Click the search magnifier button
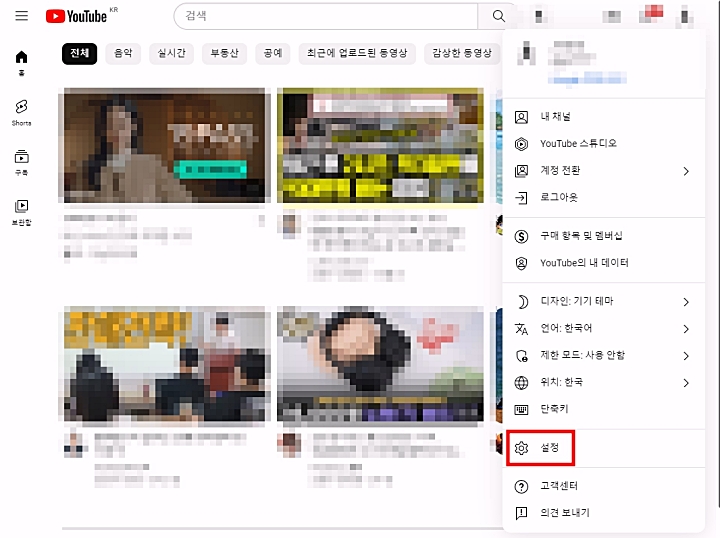Viewport: 720px width, 538px height. (498, 16)
